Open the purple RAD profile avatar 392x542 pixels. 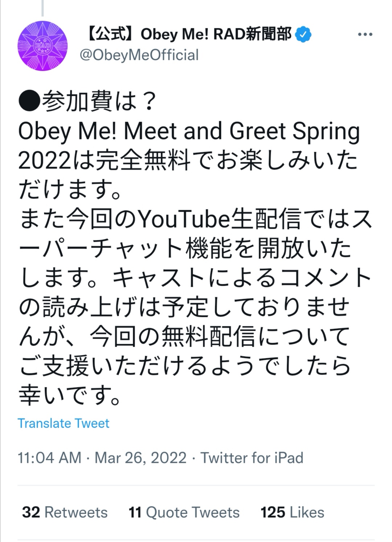pyautogui.click(x=42, y=46)
